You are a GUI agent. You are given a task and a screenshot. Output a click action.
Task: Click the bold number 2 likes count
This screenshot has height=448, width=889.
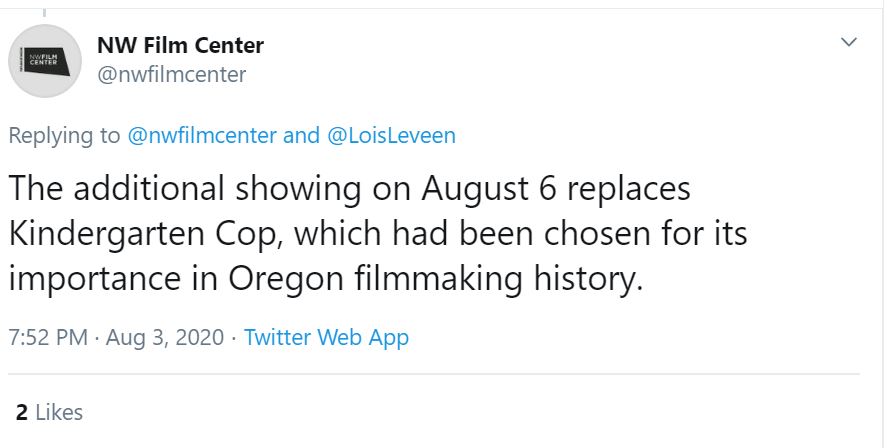point(21,412)
